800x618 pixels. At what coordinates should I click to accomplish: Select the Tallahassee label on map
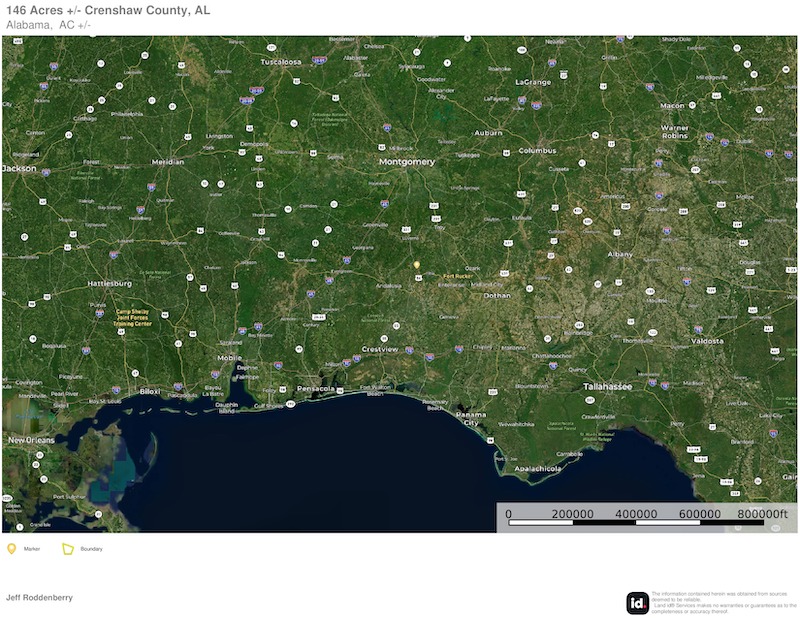[x=607, y=386]
